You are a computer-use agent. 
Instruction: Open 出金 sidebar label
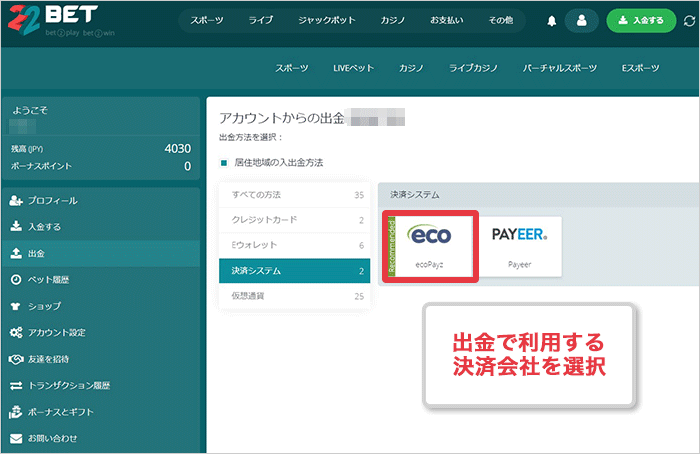[x=36, y=254]
